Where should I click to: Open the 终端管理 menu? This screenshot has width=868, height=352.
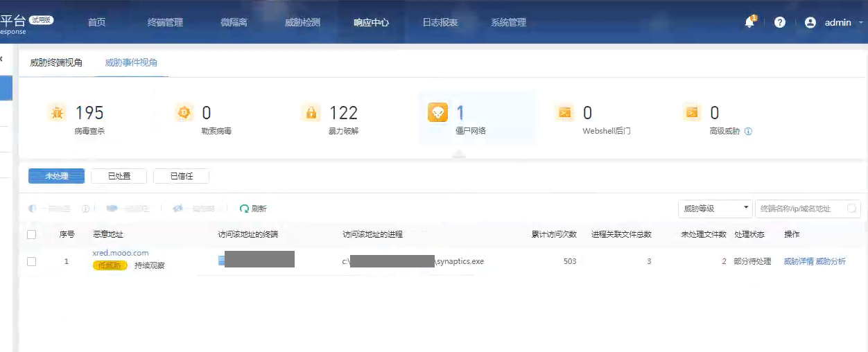click(x=165, y=22)
